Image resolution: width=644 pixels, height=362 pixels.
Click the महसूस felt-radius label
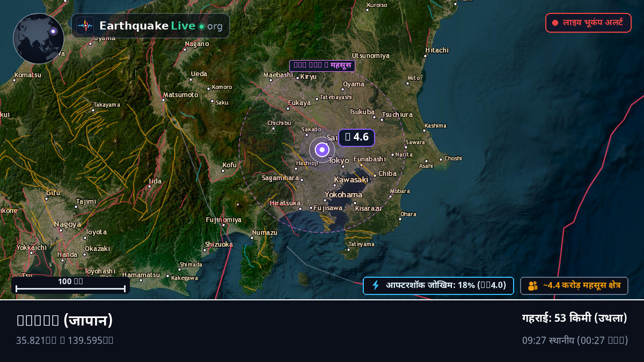[322, 66]
